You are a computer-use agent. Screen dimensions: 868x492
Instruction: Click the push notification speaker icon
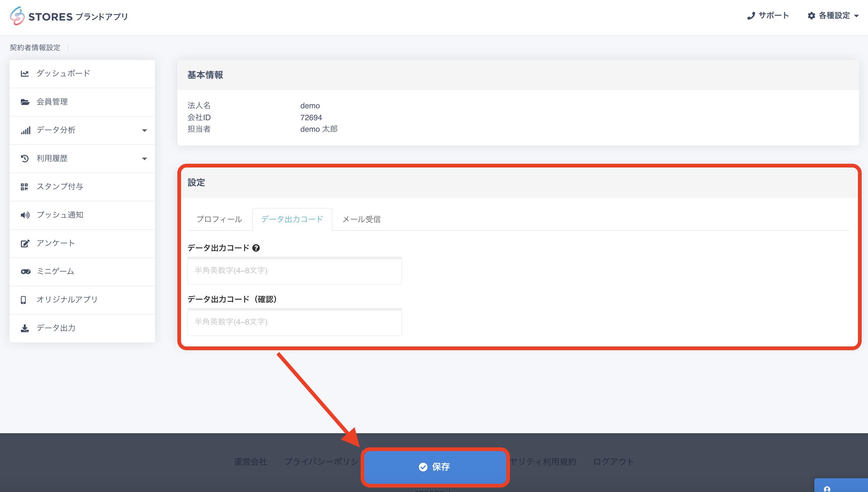coord(25,215)
